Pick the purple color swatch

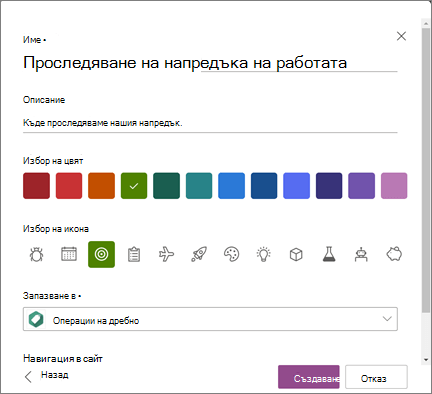click(x=361, y=186)
